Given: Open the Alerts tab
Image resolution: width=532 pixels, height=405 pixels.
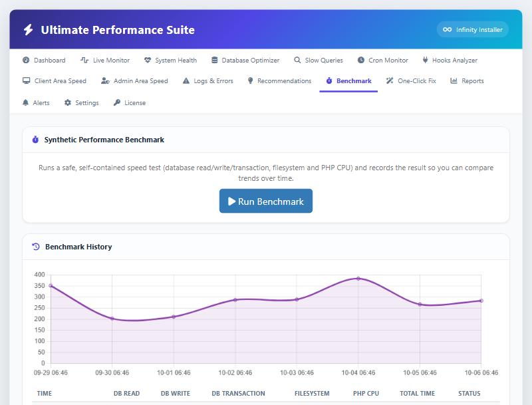Looking at the screenshot, I should click(36, 102).
